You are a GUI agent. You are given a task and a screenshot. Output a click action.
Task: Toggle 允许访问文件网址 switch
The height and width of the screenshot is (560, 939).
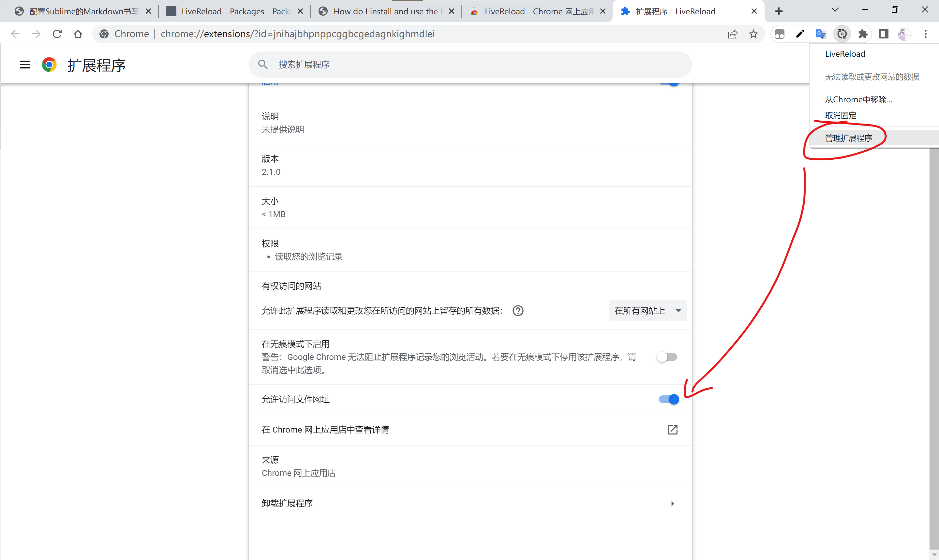669,399
